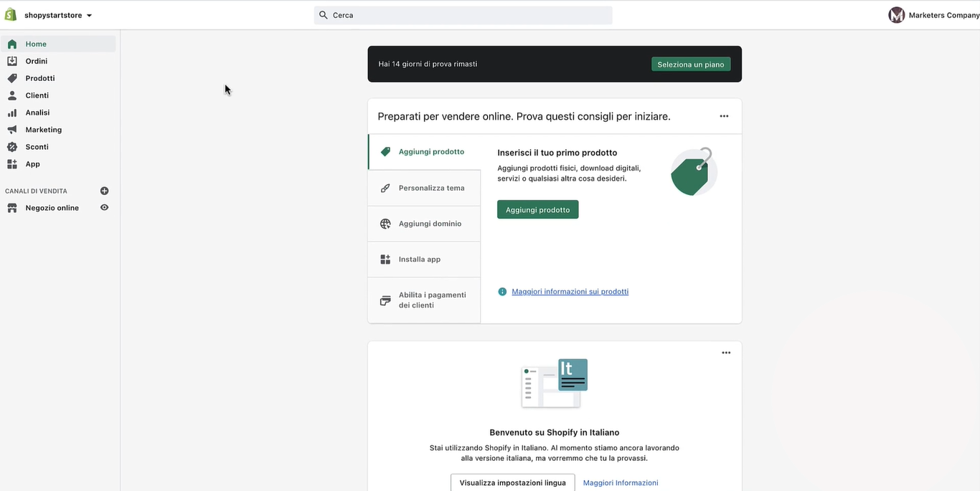View online store using eye icon
The image size is (980, 491).
104,208
